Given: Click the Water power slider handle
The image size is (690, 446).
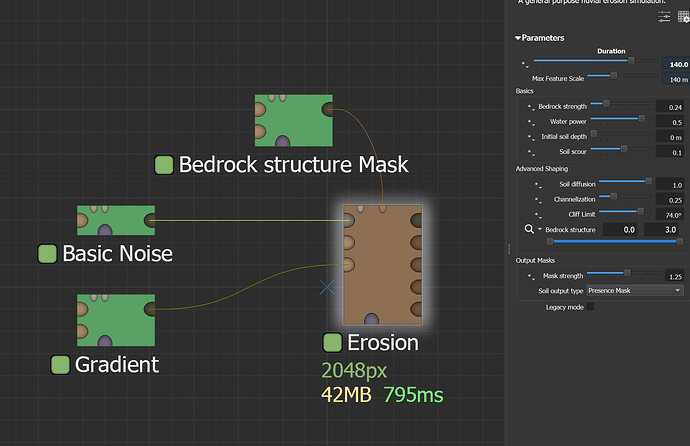Looking at the screenshot, I should tap(642, 118).
